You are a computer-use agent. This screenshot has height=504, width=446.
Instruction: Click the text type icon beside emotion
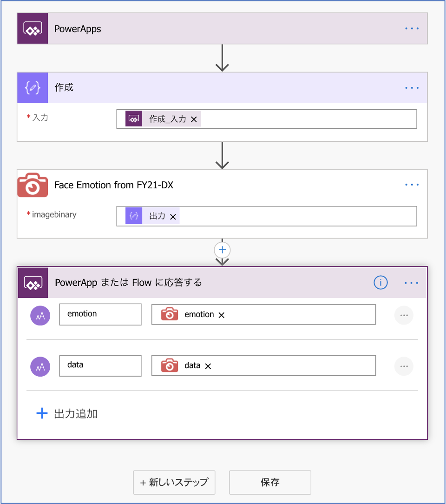40,316
